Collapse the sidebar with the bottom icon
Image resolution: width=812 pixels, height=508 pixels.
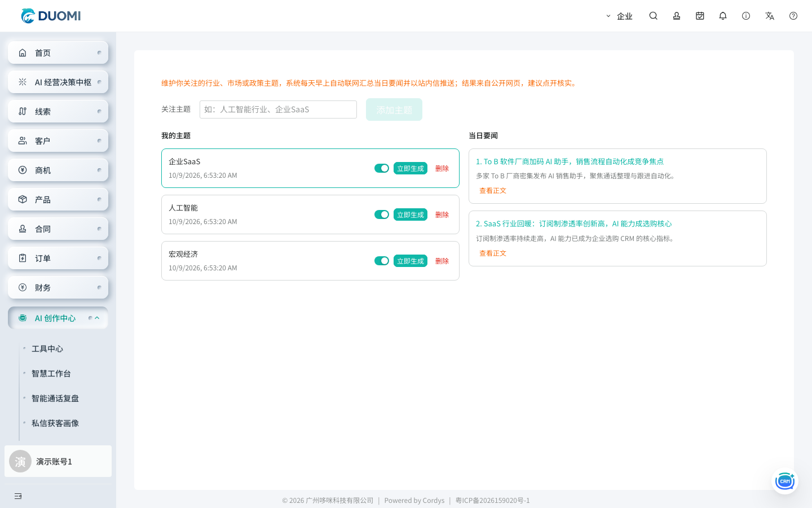tap(18, 496)
